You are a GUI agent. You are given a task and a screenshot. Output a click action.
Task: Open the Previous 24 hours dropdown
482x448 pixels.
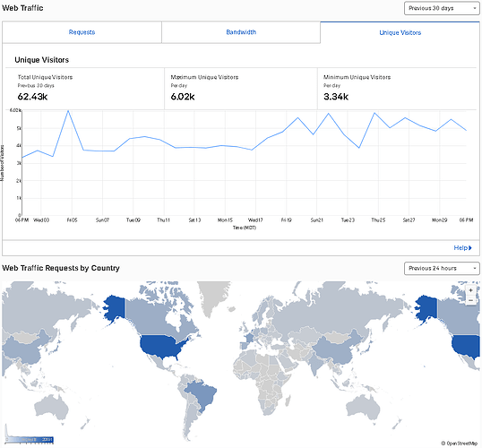coord(442,269)
